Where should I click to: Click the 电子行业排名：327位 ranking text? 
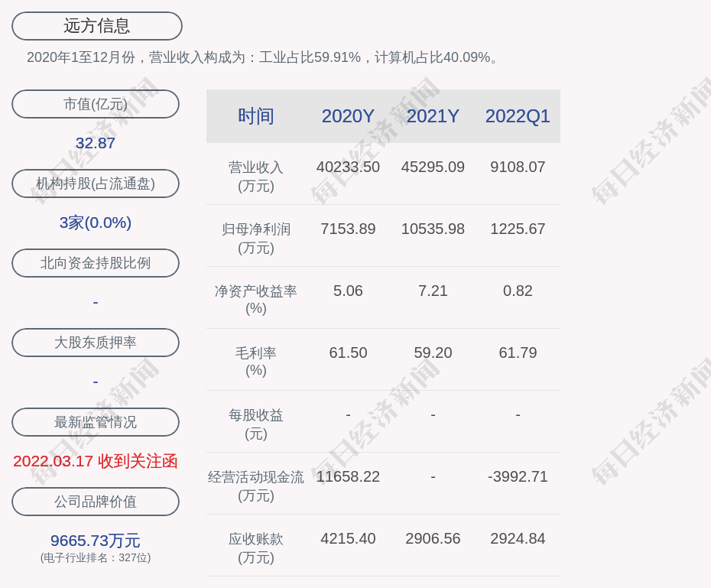tap(96, 557)
